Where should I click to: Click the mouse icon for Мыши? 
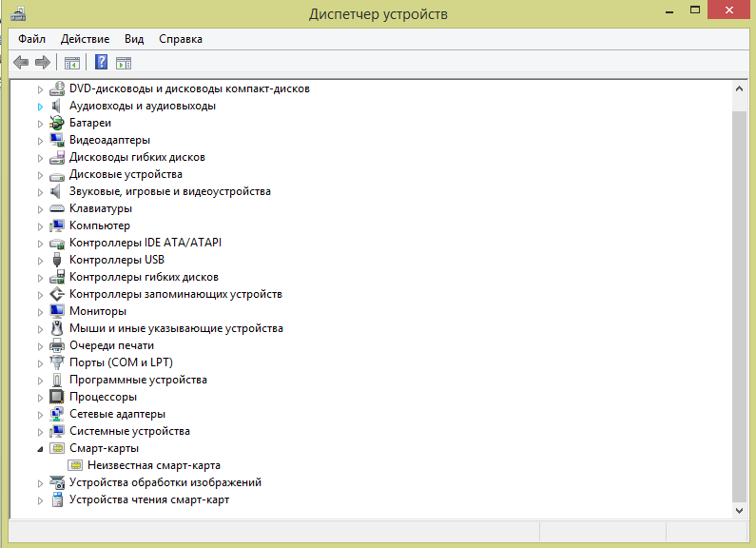click(x=57, y=328)
